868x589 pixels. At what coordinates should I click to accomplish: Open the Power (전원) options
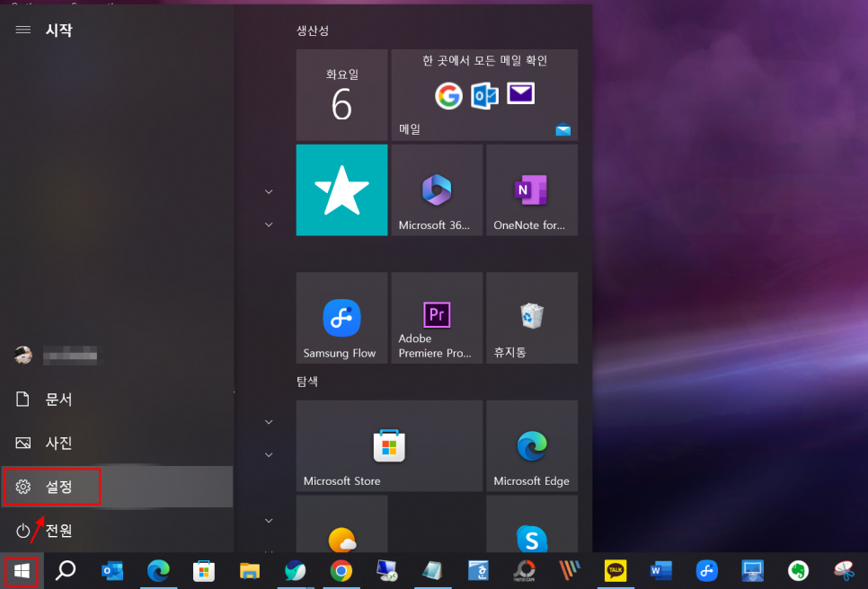[118, 531]
